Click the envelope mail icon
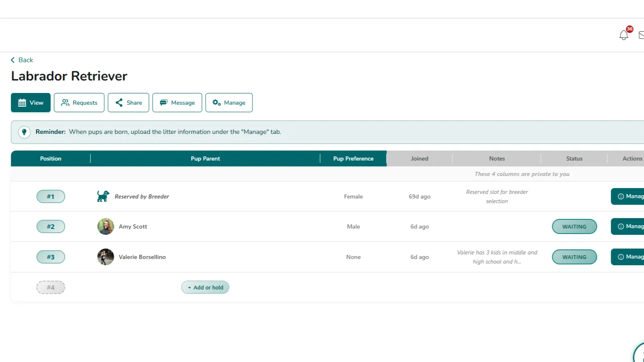This screenshot has height=362, width=644. 641,35
